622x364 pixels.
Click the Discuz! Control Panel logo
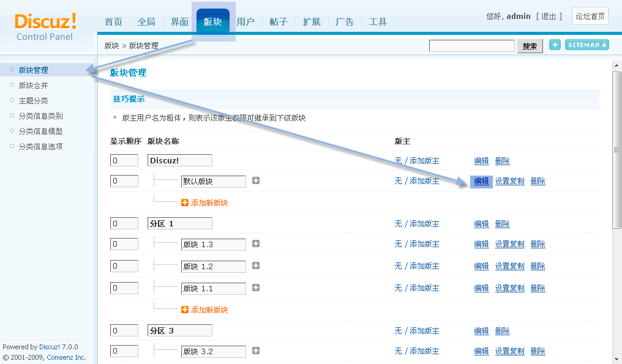(45, 27)
